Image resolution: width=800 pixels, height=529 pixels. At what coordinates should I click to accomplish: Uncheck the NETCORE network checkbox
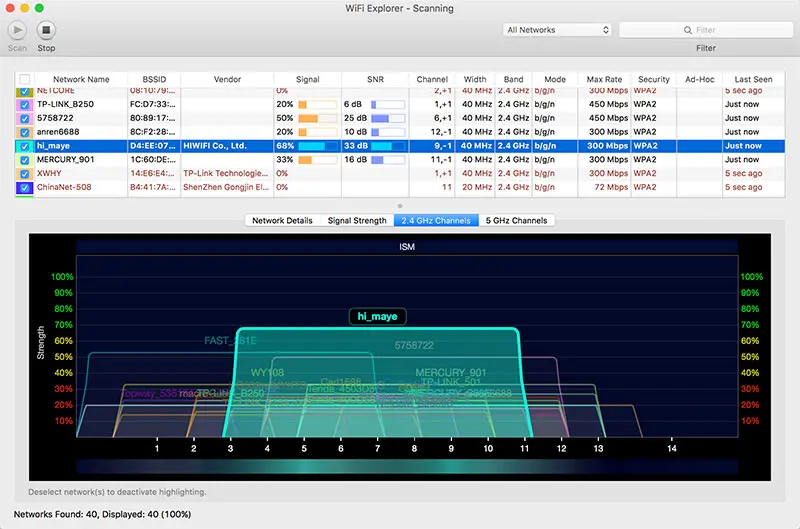(x=24, y=92)
